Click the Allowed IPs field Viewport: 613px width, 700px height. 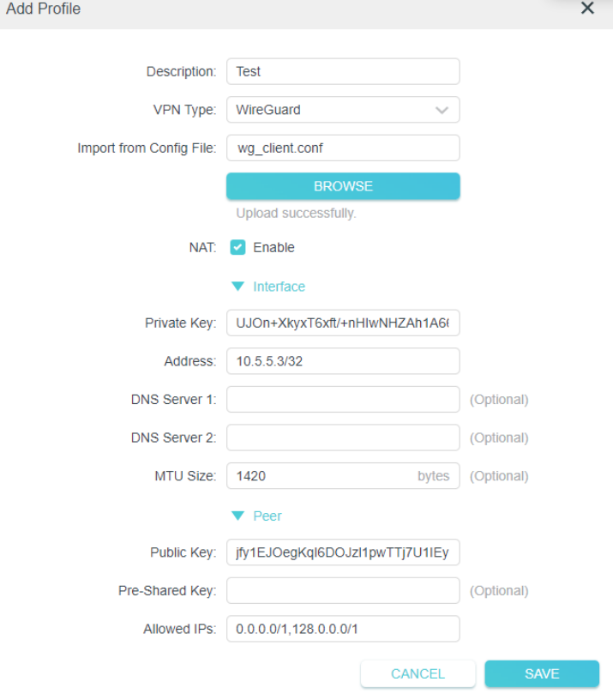pyautogui.click(x=343, y=629)
